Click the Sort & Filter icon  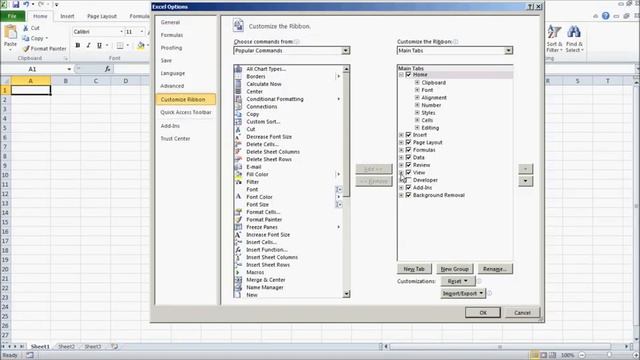pos(554,32)
